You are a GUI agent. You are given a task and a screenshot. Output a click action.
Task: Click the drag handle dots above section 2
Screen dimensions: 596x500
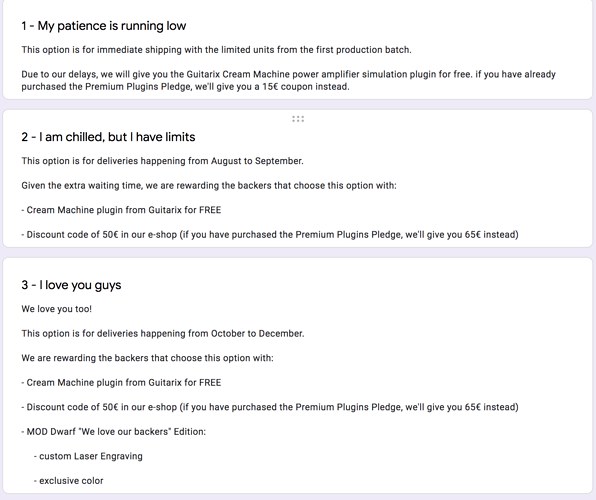pos(298,119)
